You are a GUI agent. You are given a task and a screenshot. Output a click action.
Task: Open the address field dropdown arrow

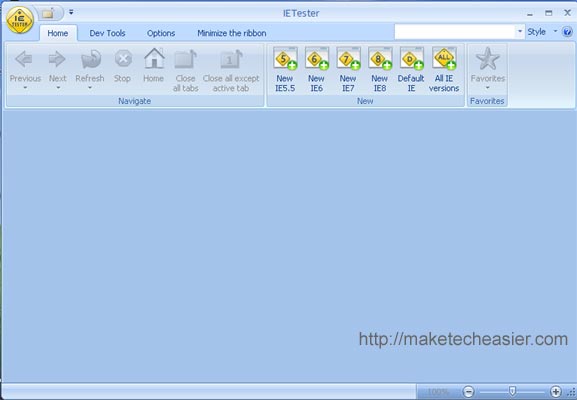pyautogui.click(x=520, y=32)
